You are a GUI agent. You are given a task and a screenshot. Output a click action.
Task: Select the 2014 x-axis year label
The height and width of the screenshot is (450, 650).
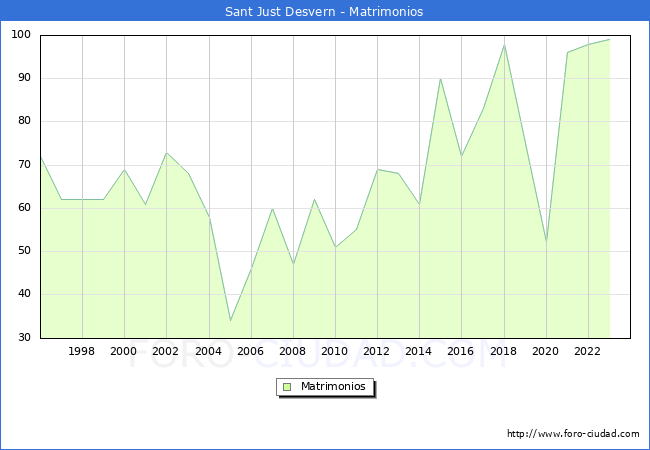pyautogui.click(x=419, y=351)
